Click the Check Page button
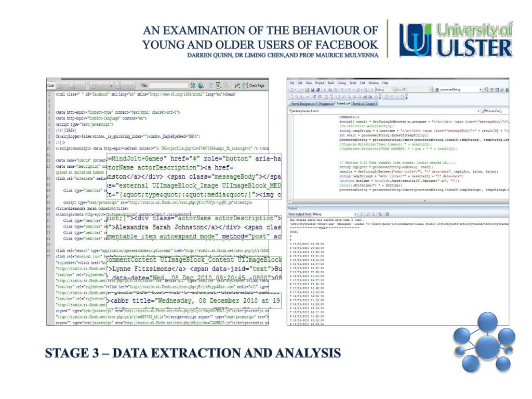This screenshot has width=532, height=399. tap(254, 86)
